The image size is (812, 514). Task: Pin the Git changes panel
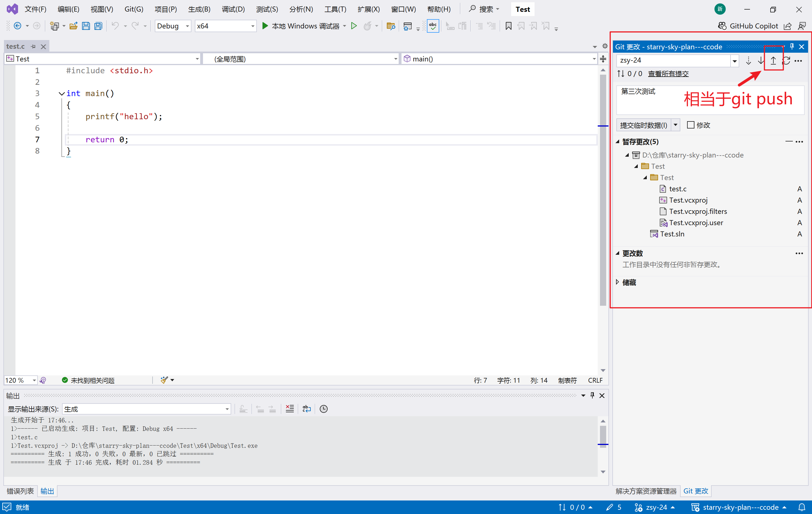click(792, 46)
